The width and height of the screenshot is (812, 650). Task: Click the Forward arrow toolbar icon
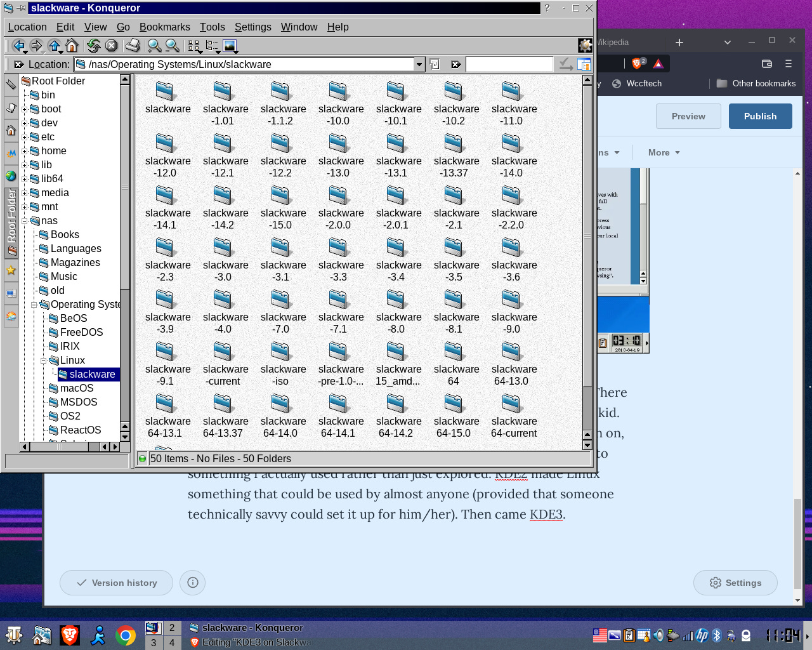(36, 46)
